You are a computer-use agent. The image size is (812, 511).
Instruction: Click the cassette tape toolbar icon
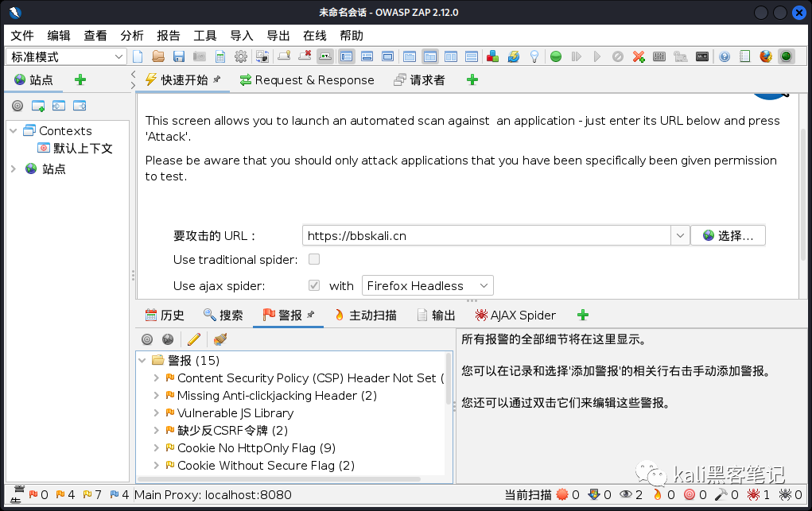coord(701,56)
